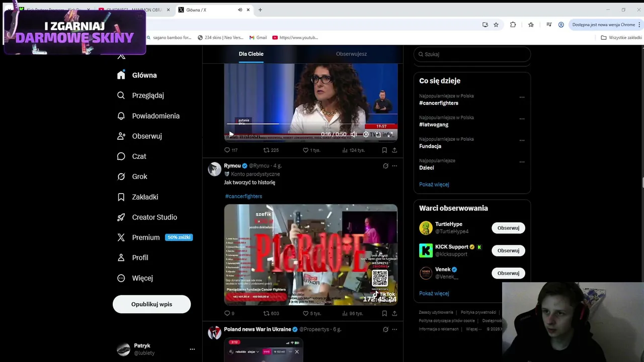Open settings gear on TV interview video
Image resolution: width=644 pixels, height=362 pixels.
[366, 134]
